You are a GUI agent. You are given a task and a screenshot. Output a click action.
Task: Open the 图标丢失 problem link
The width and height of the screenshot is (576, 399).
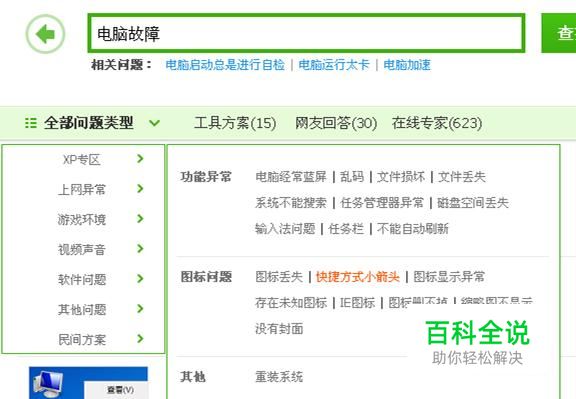click(279, 277)
